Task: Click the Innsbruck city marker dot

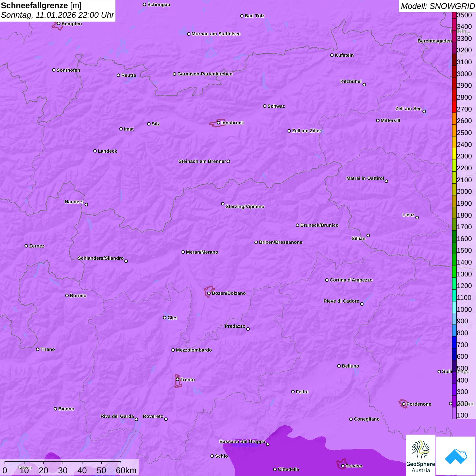Action: (219, 123)
